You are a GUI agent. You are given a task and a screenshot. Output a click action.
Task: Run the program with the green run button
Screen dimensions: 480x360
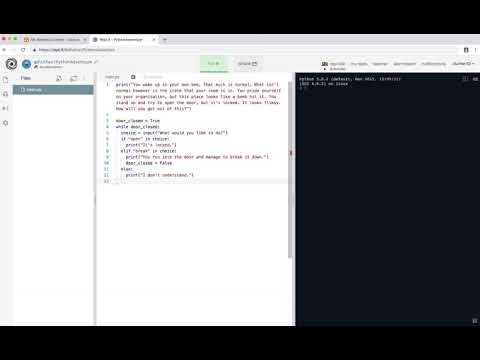(x=214, y=63)
